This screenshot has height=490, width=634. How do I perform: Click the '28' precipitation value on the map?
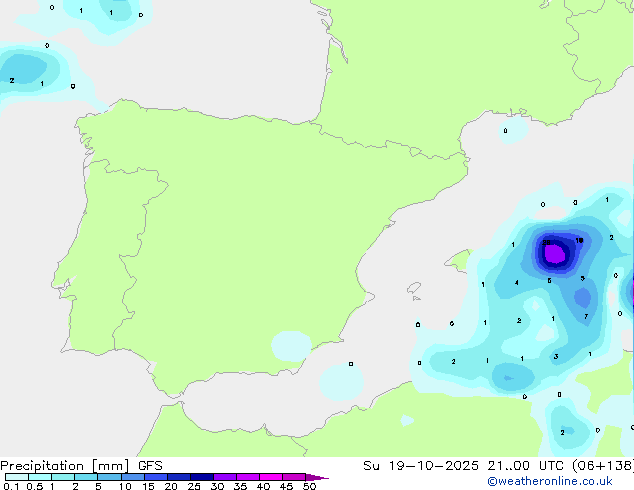(x=546, y=243)
